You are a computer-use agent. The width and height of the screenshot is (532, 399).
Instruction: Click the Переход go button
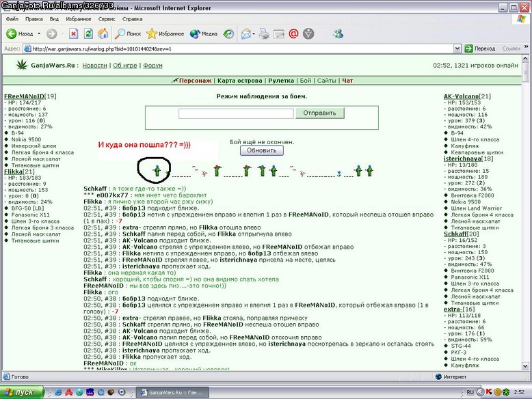coord(480,49)
